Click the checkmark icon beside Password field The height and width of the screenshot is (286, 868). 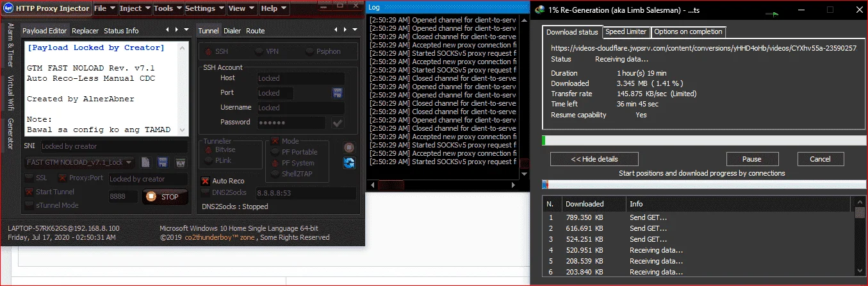(337, 123)
